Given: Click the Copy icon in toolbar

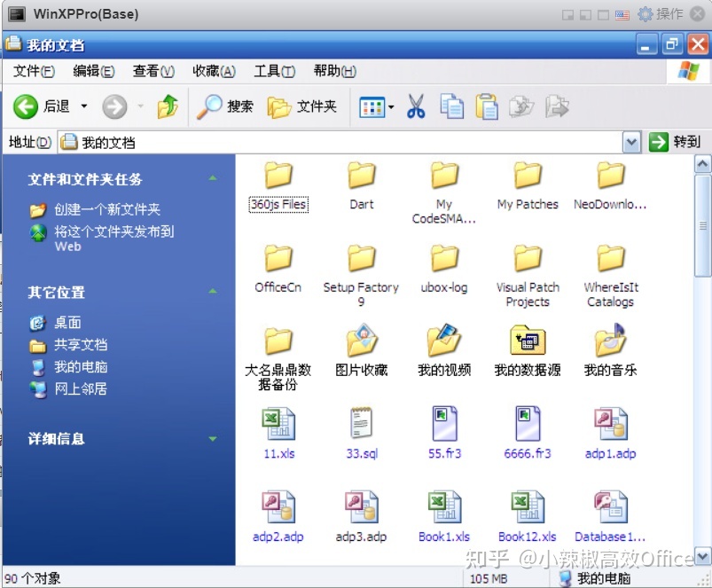Looking at the screenshot, I should tap(452, 106).
